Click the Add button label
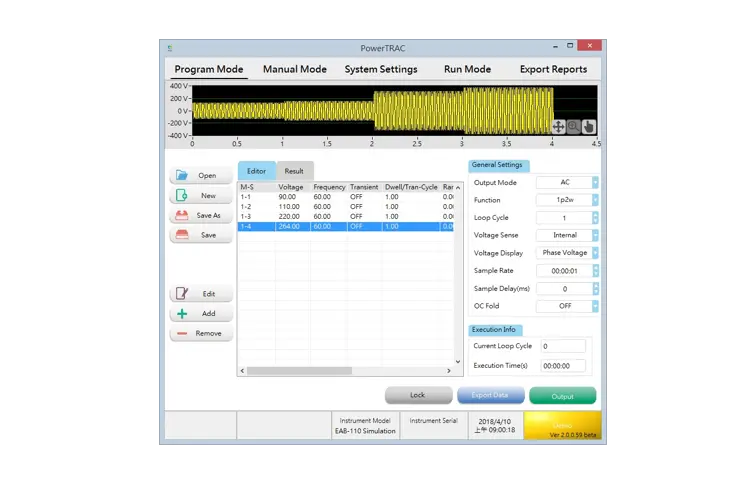 209,313
